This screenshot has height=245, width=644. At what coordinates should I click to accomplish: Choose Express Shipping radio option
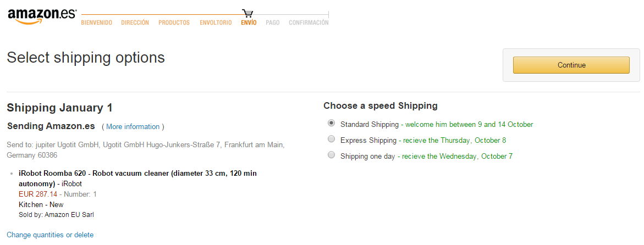(x=332, y=139)
